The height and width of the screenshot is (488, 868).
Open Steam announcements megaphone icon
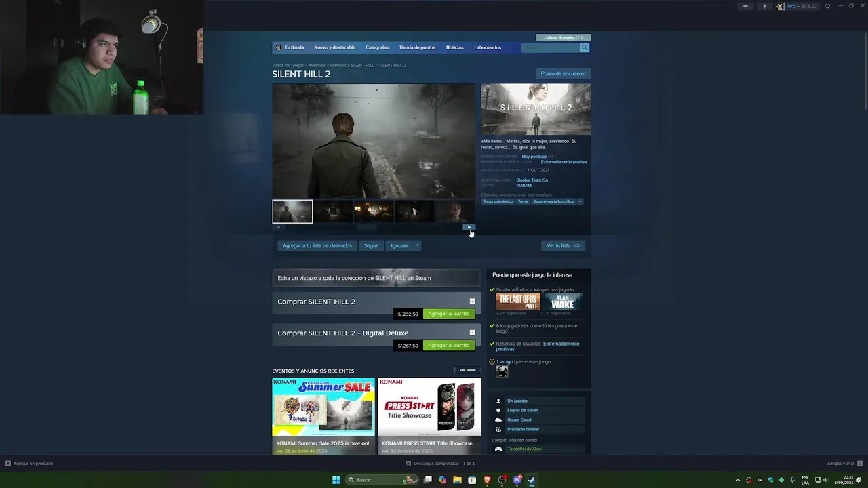tap(745, 6)
